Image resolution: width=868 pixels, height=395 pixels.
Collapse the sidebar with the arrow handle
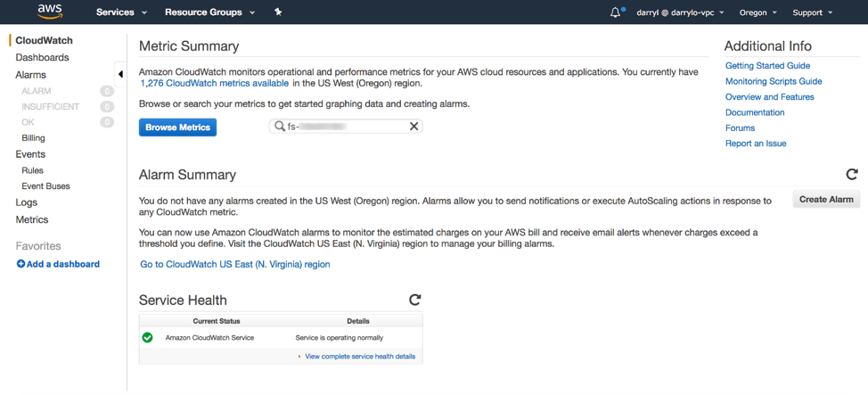120,75
